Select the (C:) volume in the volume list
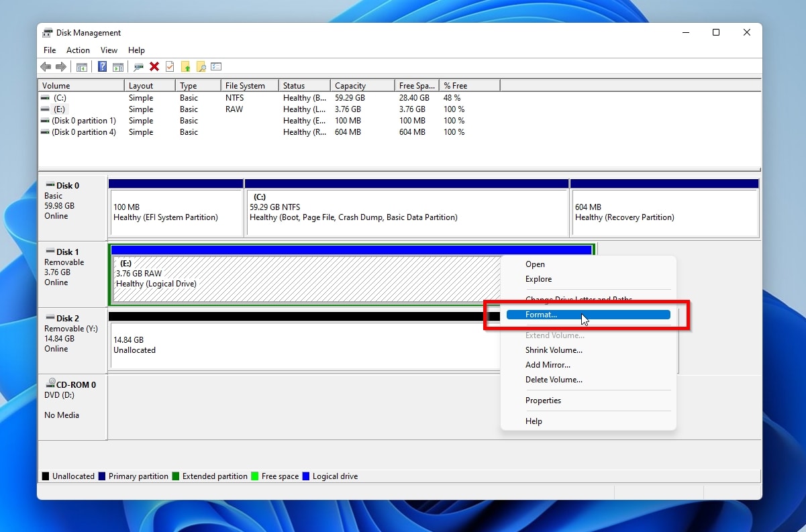 tap(59, 98)
